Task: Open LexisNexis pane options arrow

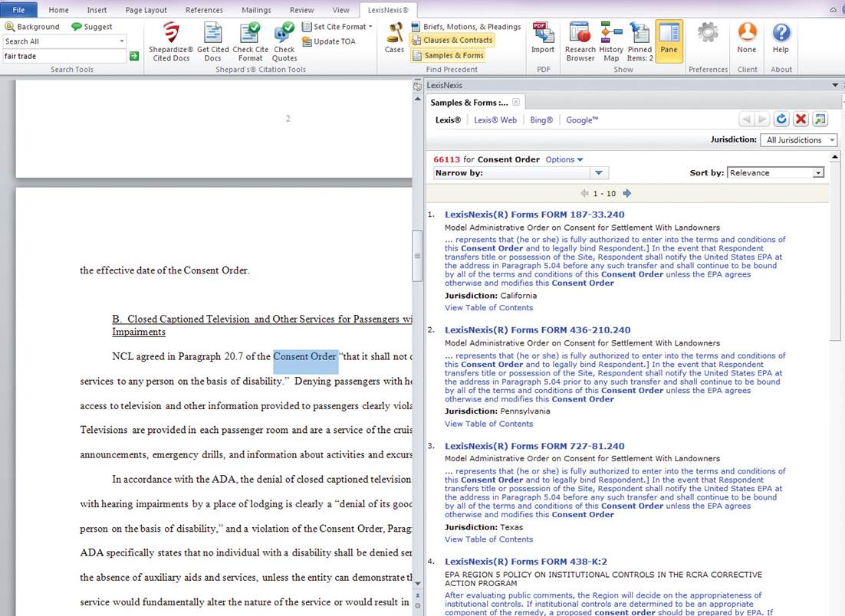Action: coord(835,85)
